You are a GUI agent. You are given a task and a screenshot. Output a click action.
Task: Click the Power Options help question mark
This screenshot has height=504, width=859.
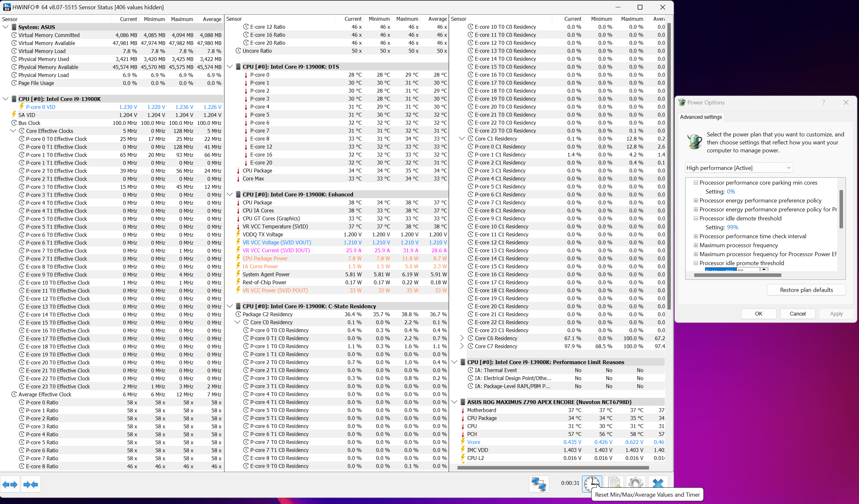tap(824, 102)
